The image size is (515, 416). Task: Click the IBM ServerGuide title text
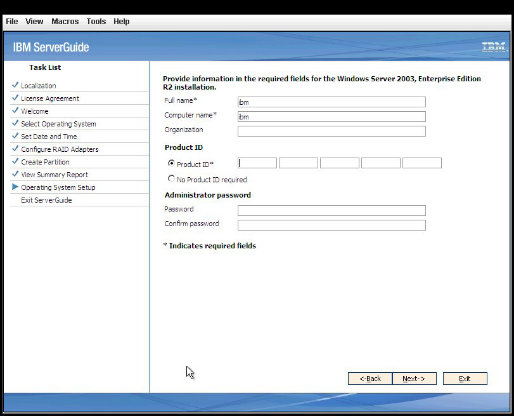tap(51, 47)
